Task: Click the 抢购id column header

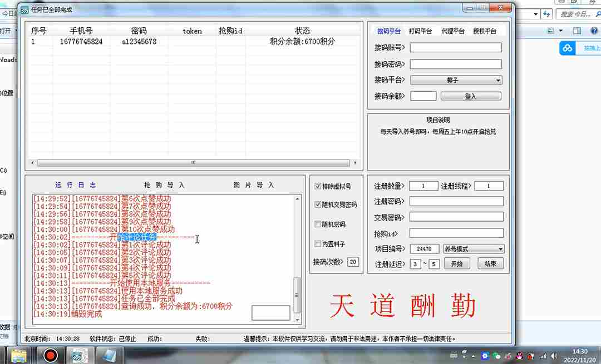Action: coord(230,31)
